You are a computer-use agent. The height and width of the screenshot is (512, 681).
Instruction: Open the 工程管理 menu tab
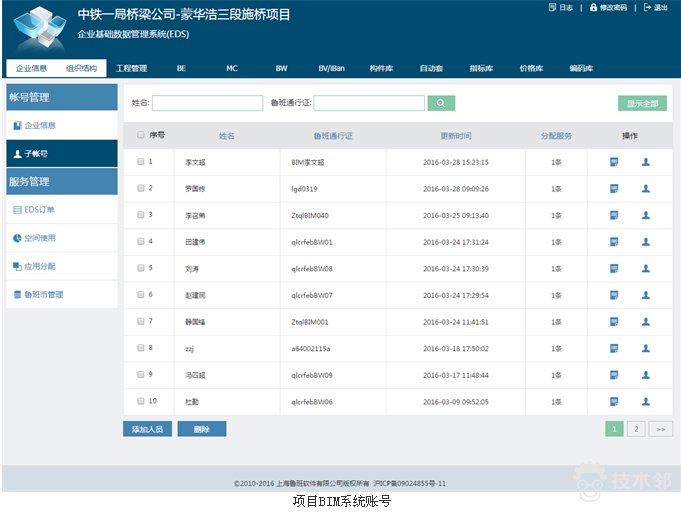coord(132,69)
